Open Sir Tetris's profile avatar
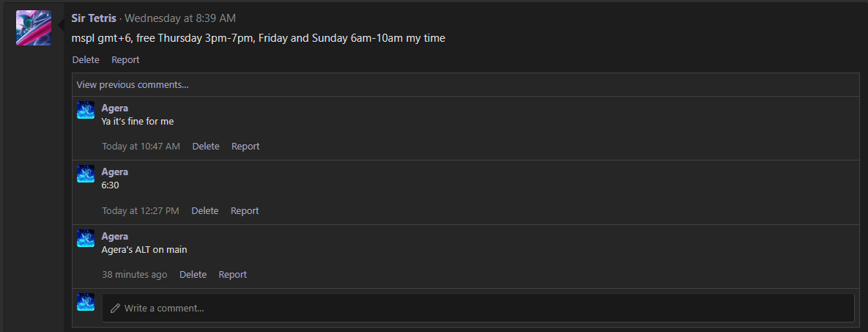This screenshot has height=332, width=868. pyautogui.click(x=34, y=28)
